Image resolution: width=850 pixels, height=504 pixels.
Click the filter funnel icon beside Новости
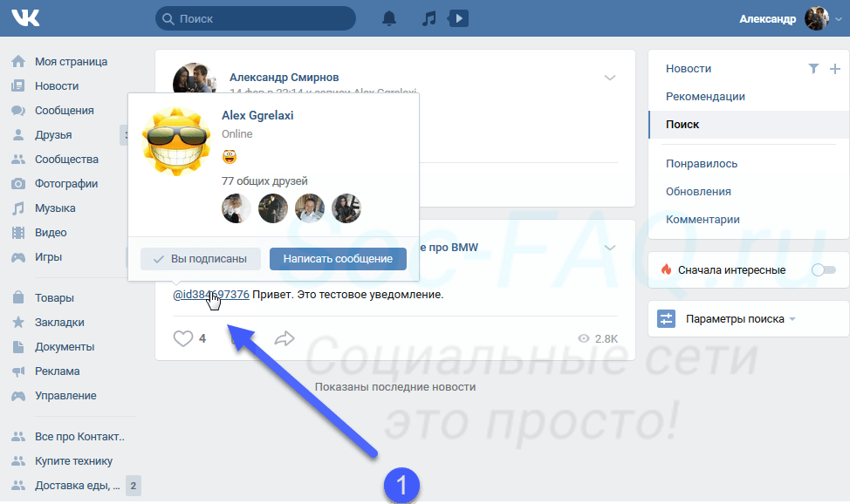click(813, 69)
